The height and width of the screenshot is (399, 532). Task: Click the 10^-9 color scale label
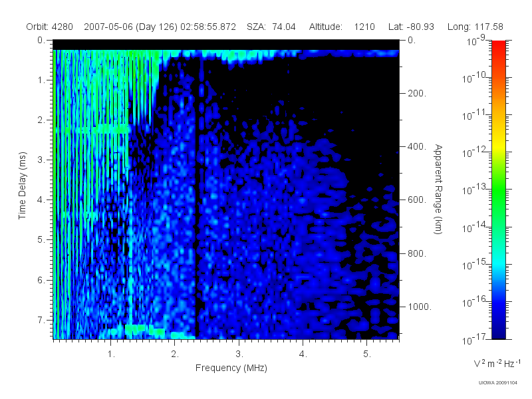pos(476,41)
